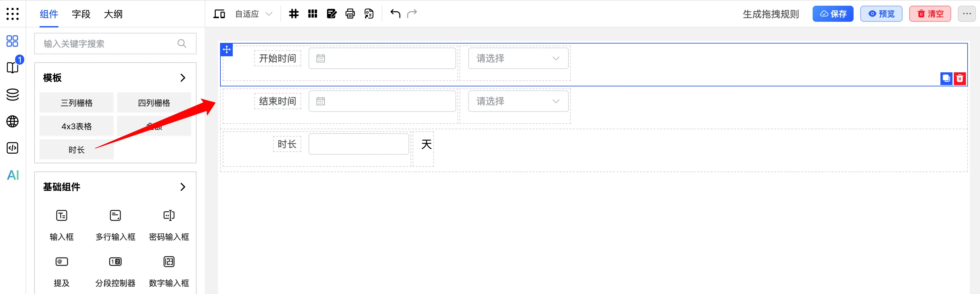Add the 多行输入框 component icon
980x294 pixels.
tap(115, 215)
